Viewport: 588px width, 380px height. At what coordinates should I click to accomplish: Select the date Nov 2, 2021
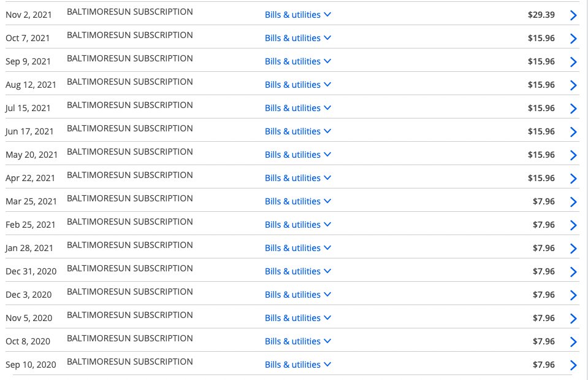click(x=28, y=15)
